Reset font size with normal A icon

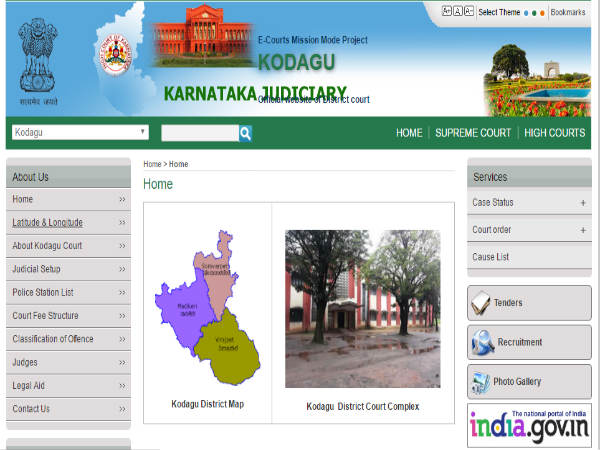click(x=457, y=12)
